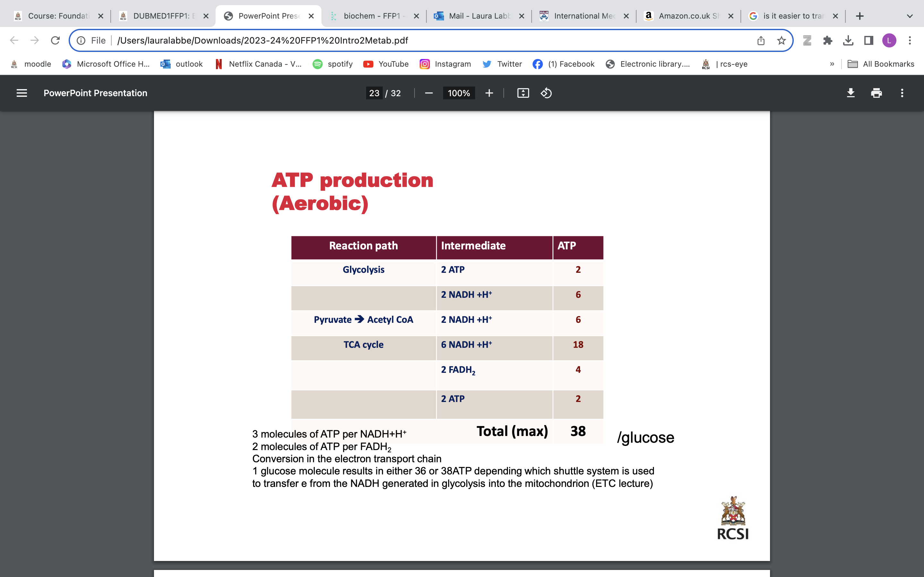This screenshot has width=924, height=577.
Task: Edit the zoom percentage field
Action: [458, 93]
